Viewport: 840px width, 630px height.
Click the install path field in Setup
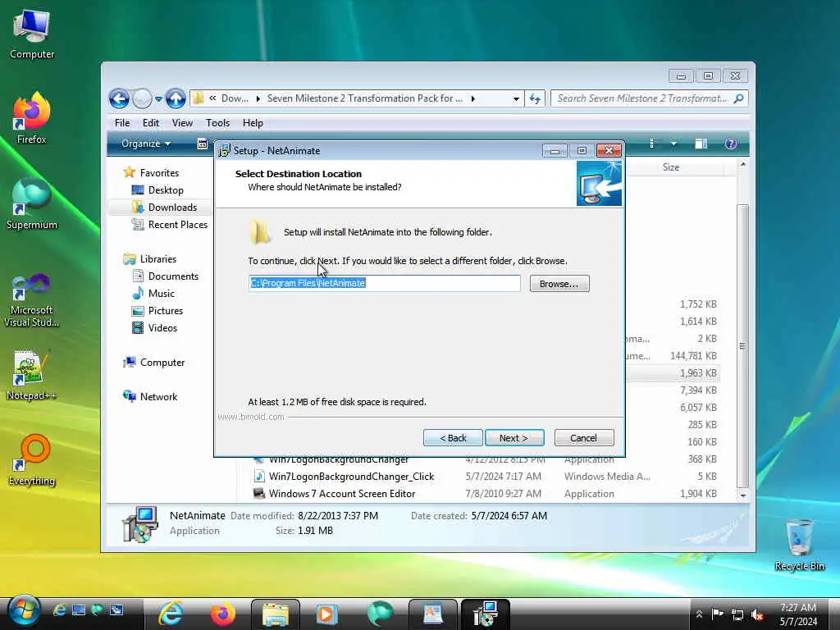pyautogui.click(x=385, y=283)
